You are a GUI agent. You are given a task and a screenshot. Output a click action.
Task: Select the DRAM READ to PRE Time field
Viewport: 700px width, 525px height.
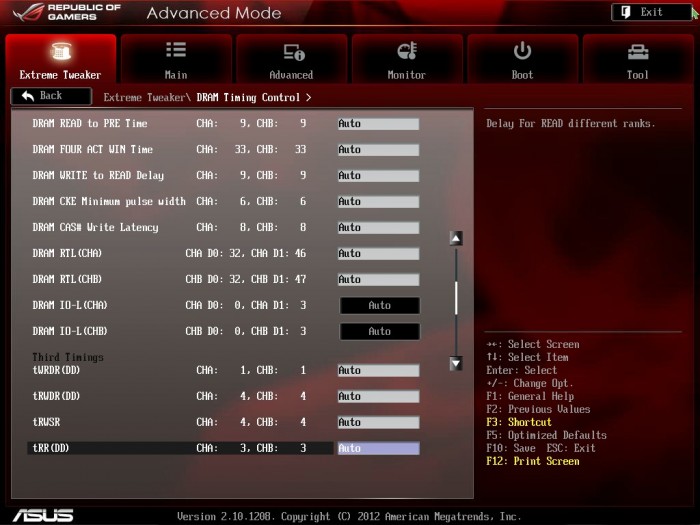pyautogui.click(x=378, y=124)
